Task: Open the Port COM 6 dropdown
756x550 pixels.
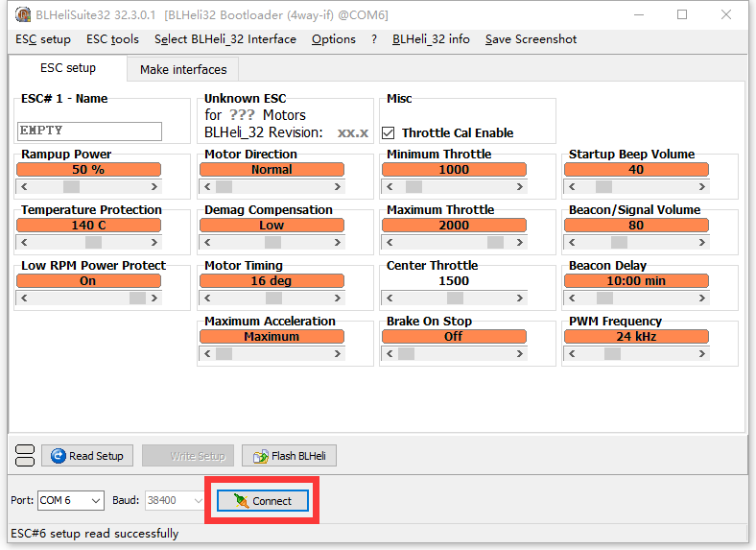Action: point(96,501)
